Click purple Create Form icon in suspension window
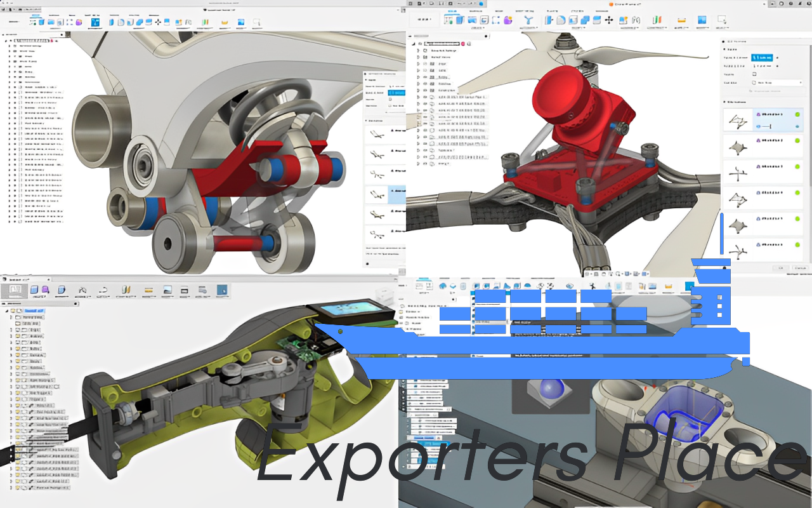This screenshot has height=508, width=812. (x=79, y=22)
